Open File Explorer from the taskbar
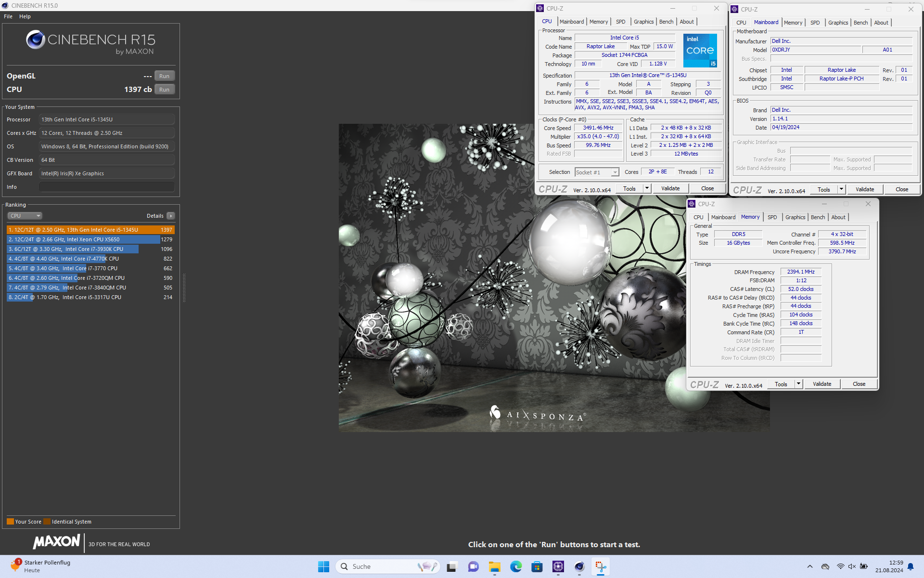This screenshot has height=578, width=924. point(494,567)
